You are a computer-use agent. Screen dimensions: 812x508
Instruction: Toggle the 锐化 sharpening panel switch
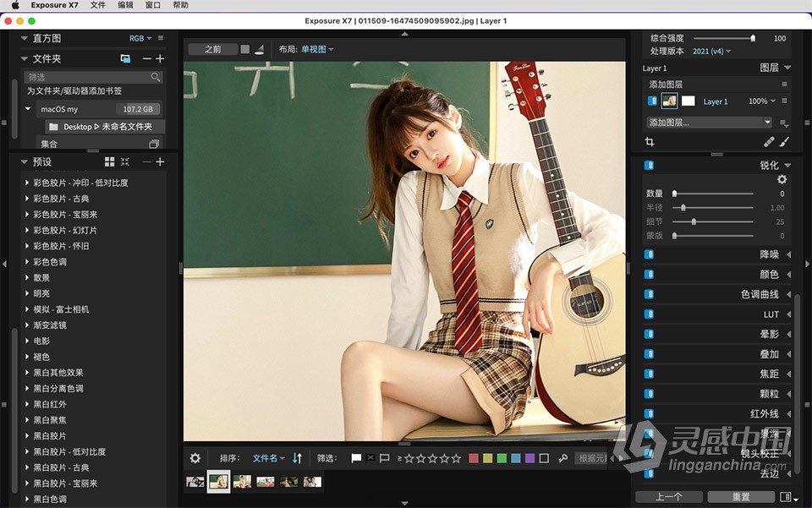(x=649, y=166)
